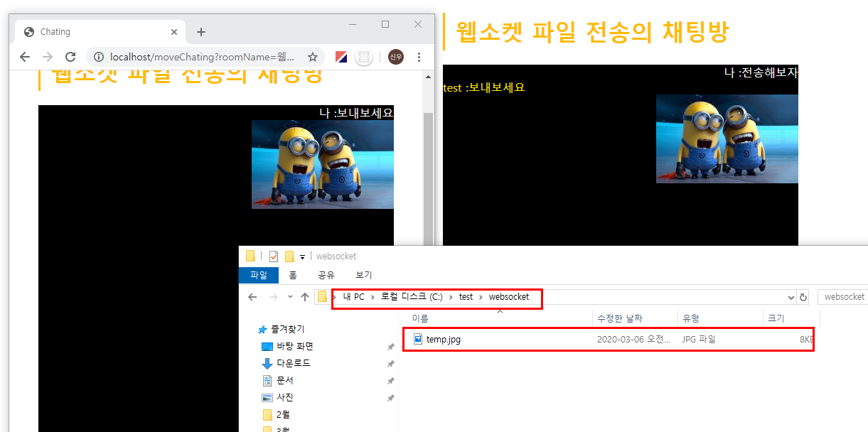Viewport: 868px width, 432px height.
Task: Open the 신우 profile avatar
Action: 396,57
